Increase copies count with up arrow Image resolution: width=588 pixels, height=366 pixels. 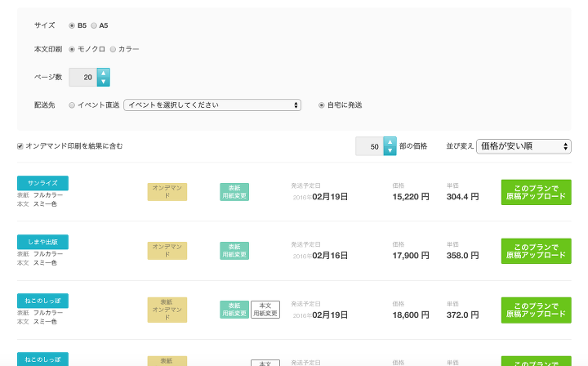tap(390, 142)
